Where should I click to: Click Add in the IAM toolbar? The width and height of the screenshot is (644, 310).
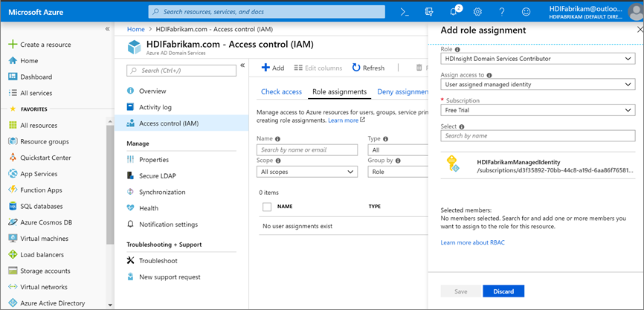point(273,68)
